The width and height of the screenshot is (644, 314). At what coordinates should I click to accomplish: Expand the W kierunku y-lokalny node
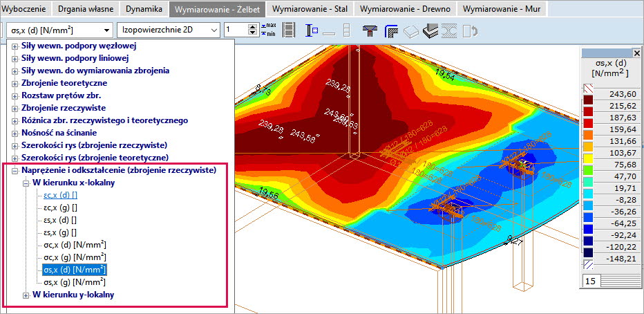click(x=27, y=295)
